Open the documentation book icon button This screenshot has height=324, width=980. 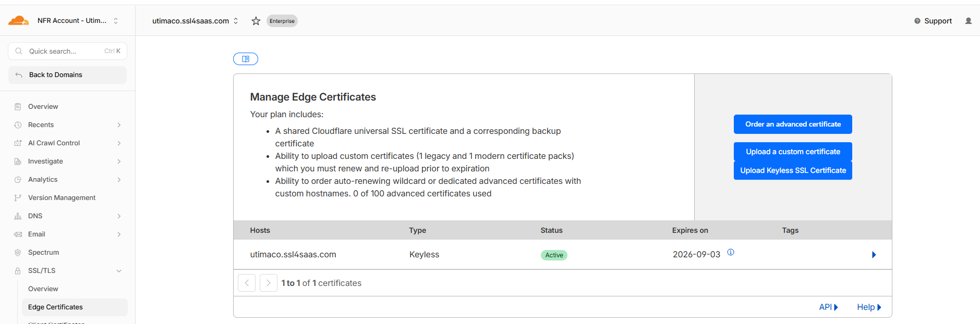(246, 59)
